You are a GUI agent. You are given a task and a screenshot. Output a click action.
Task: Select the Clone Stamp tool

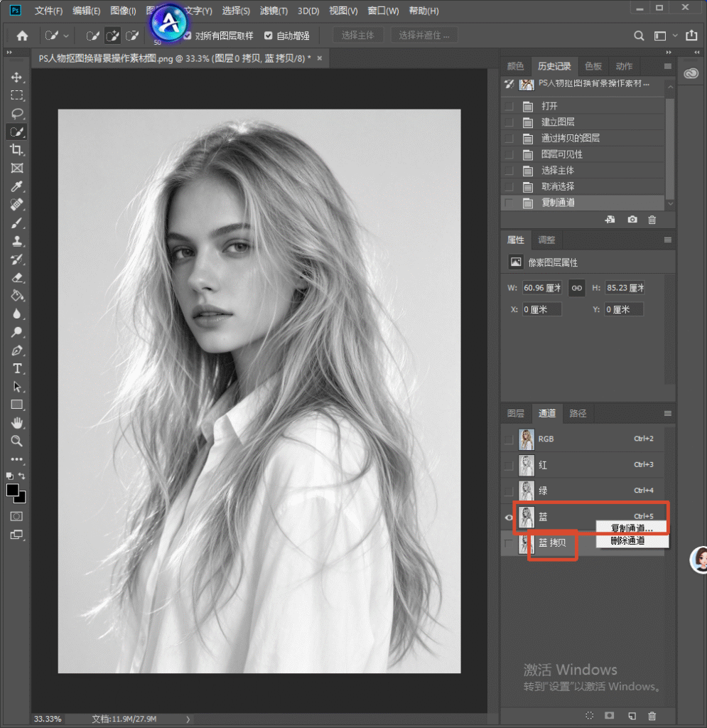coord(17,241)
